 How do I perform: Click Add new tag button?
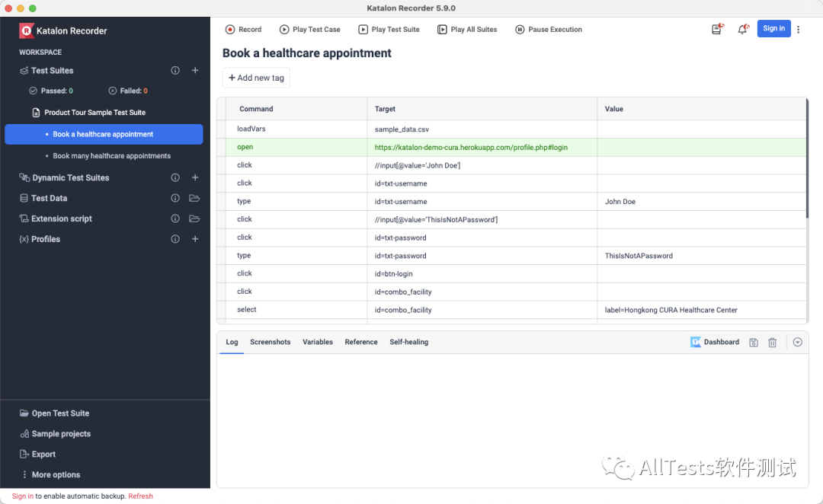coord(256,78)
